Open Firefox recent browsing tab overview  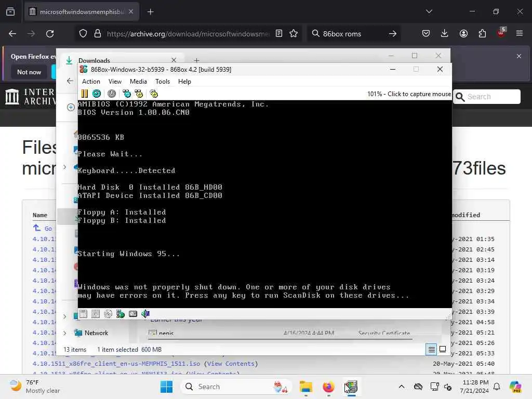tap(10, 11)
